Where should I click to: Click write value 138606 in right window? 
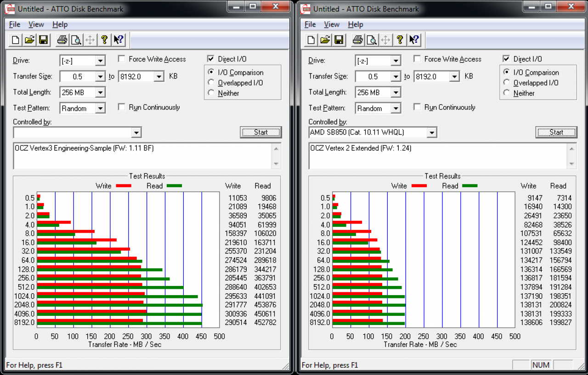coord(531,323)
